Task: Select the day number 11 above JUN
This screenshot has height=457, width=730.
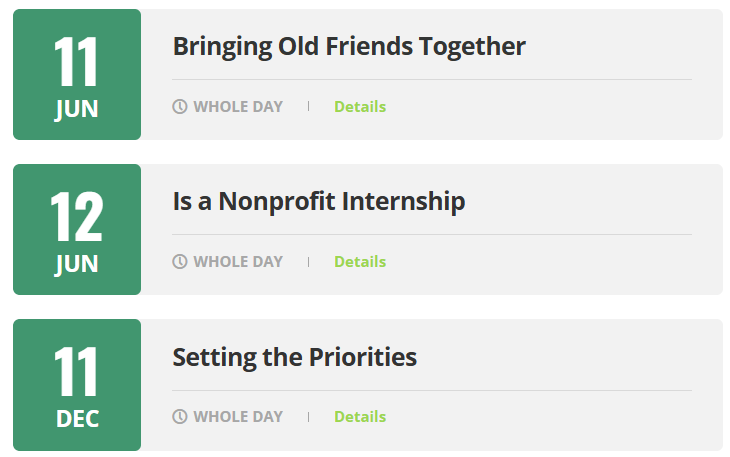Action: [x=76, y=62]
